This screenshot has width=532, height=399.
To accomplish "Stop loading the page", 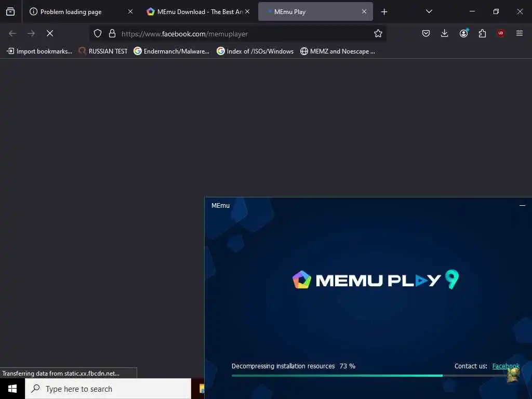I will pos(50,33).
